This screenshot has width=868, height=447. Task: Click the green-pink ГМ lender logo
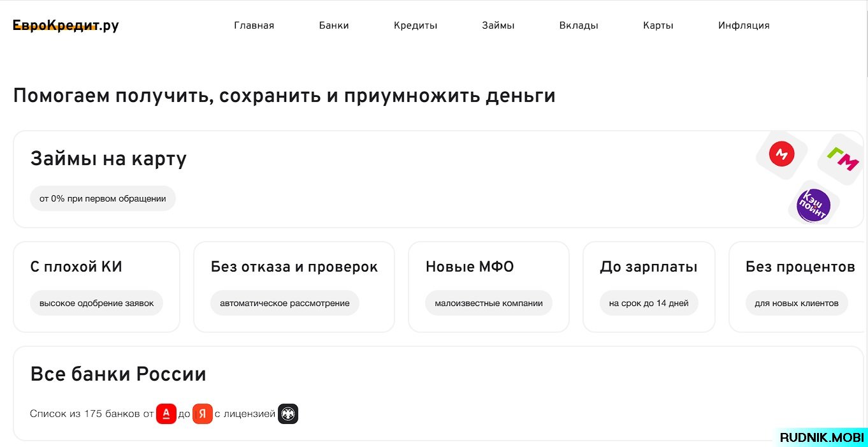[x=843, y=159]
